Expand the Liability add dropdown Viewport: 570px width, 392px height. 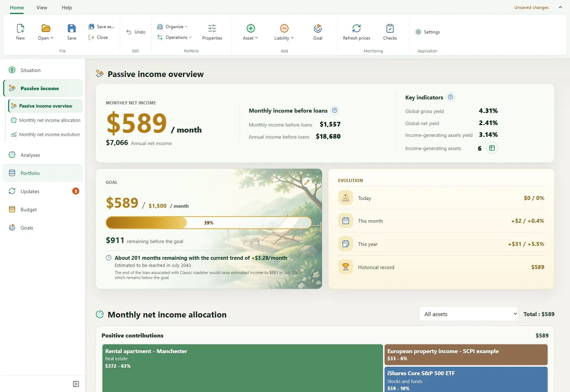point(284,32)
